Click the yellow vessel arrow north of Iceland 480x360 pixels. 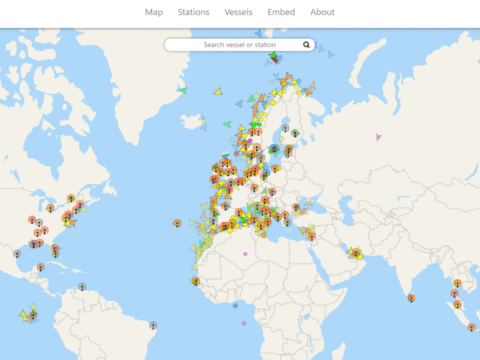[218, 91]
